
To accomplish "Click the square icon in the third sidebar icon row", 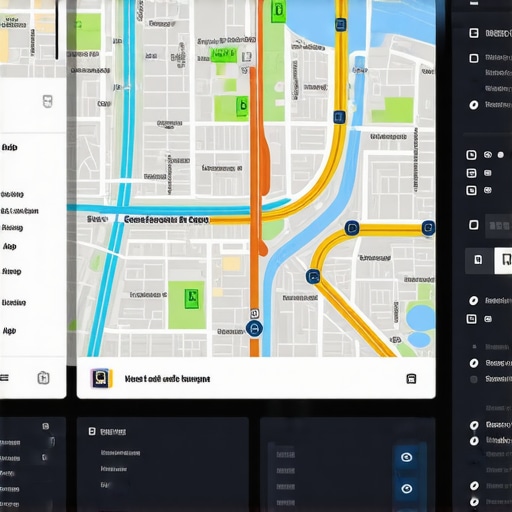I will point(471,190).
